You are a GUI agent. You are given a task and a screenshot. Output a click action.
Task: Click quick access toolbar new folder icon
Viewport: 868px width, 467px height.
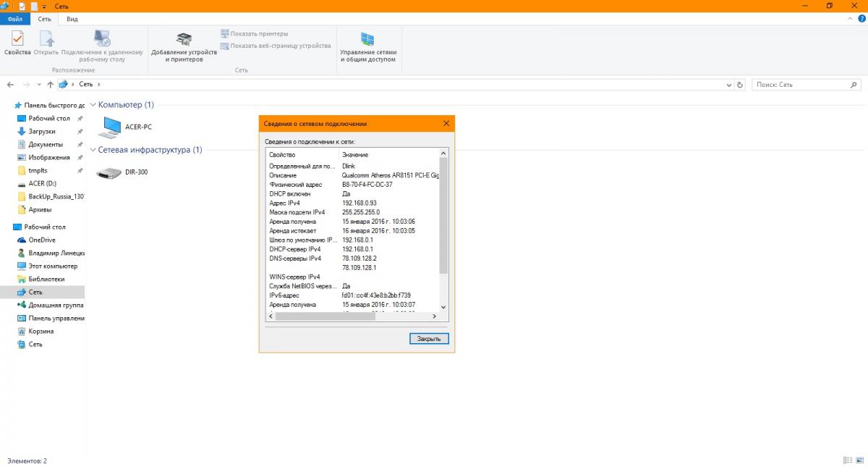pyautogui.click(x=34, y=6)
